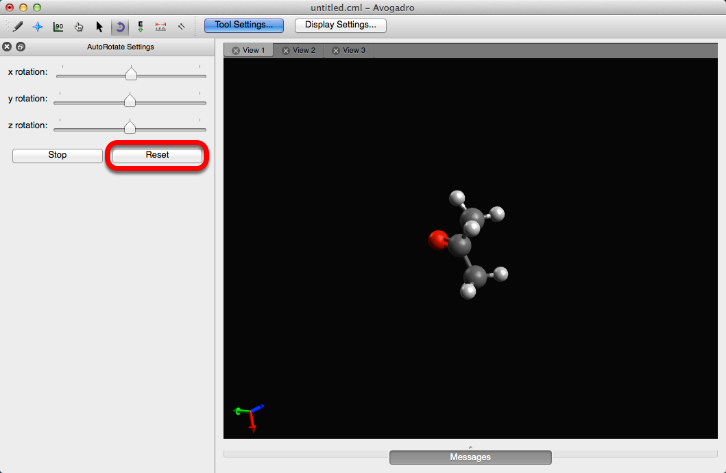Viewport: 726px width, 473px height.
Task: Select the Align tool icon
Action: click(x=181, y=27)
